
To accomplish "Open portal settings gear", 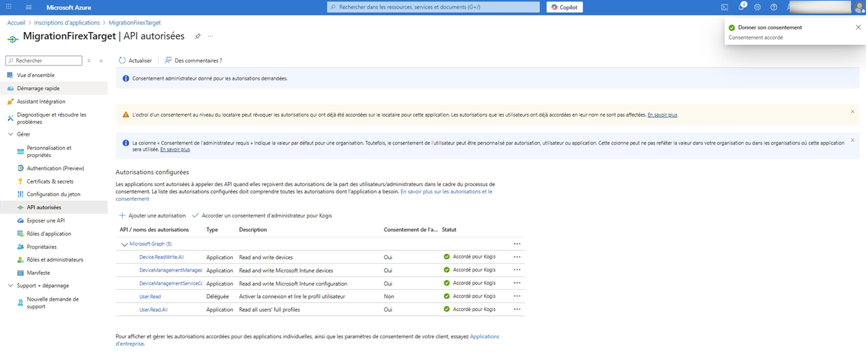I will (758, 7).
